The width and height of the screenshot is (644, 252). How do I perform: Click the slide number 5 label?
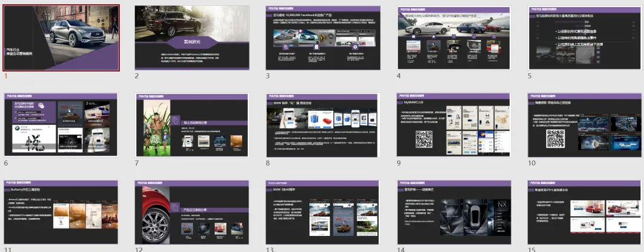click(530, 76)
